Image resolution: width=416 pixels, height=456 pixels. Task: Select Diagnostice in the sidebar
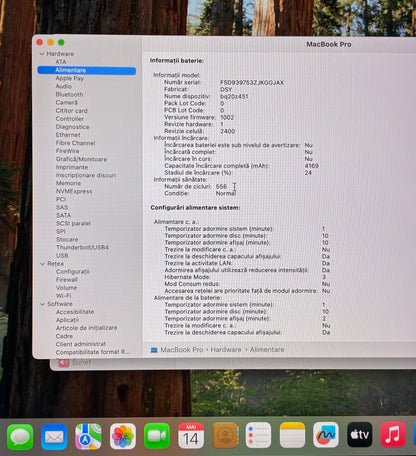pyautogui.click(x=72, y=127)
